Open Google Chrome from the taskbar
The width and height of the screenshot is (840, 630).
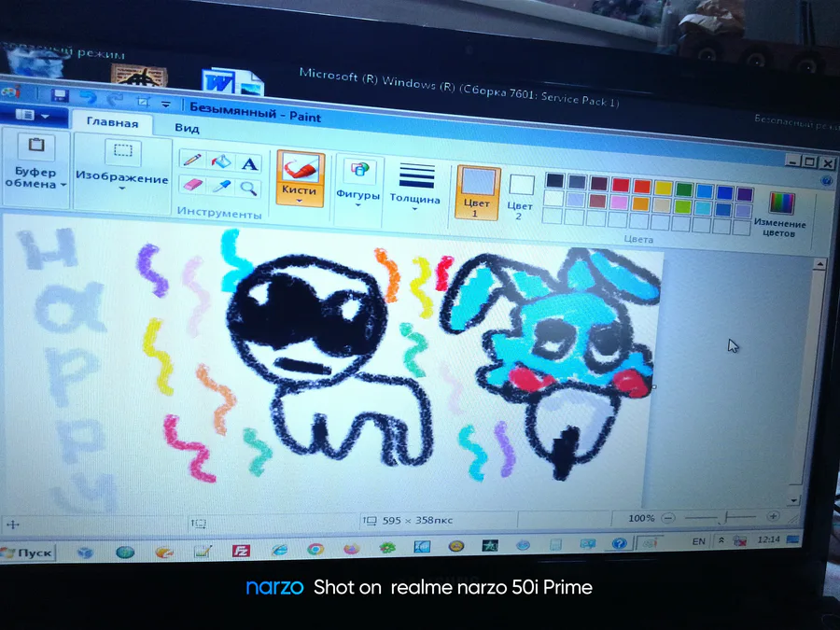pos(315,549)
